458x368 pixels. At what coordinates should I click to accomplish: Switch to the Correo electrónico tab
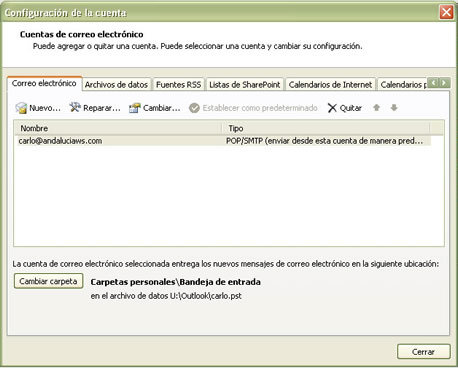pos(44,83)
